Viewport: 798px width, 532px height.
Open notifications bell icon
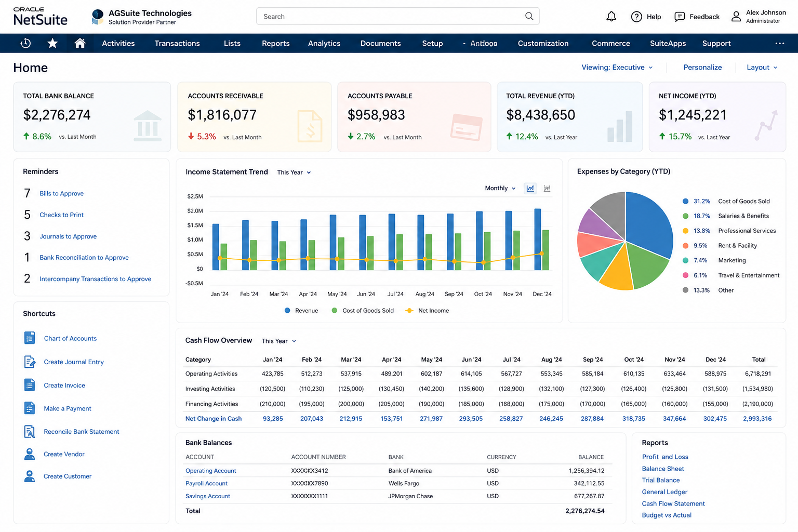click(x=611, y=17)
